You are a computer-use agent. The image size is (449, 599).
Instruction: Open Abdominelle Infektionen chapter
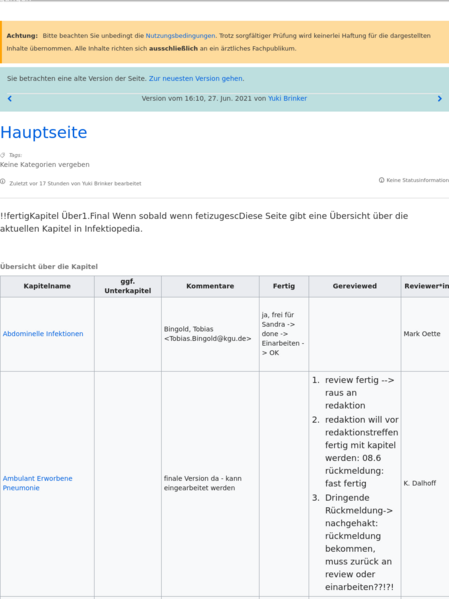pyautogui.click(x=43, y=333)
